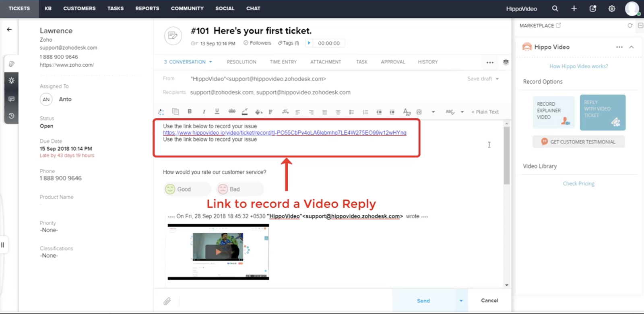Click the left sidebar attachment clip icon

pos(11,64)
